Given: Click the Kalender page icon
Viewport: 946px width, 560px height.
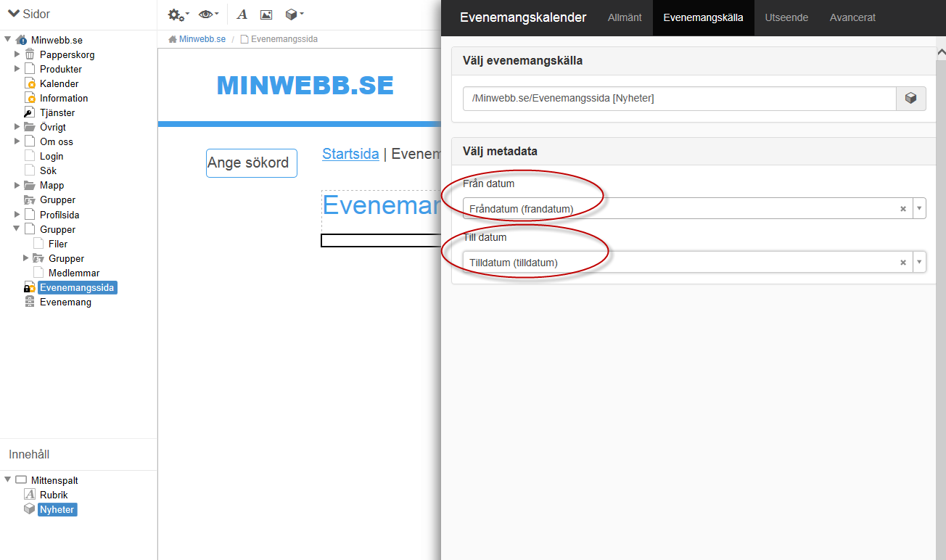Looking at the screenshot, I should tap(30, 83).
